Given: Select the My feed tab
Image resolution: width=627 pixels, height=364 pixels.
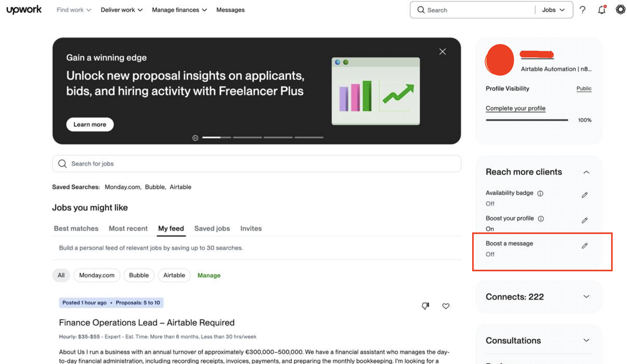Looking at the screenshot, I should pos(171,229).
